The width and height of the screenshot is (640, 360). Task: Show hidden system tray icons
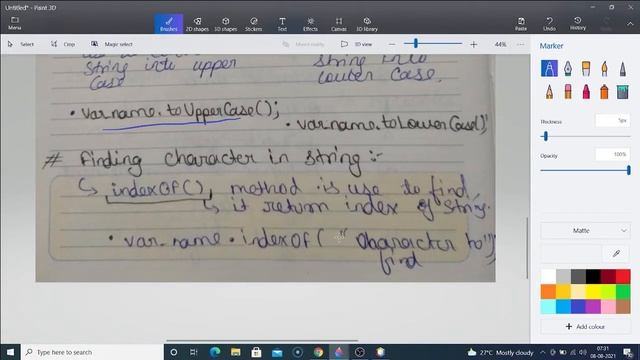point(543,352)
